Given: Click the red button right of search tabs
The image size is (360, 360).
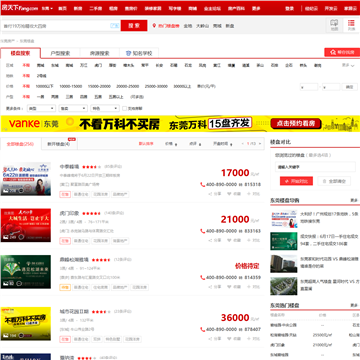Looking at the screenshot, I should coord(342,52).
